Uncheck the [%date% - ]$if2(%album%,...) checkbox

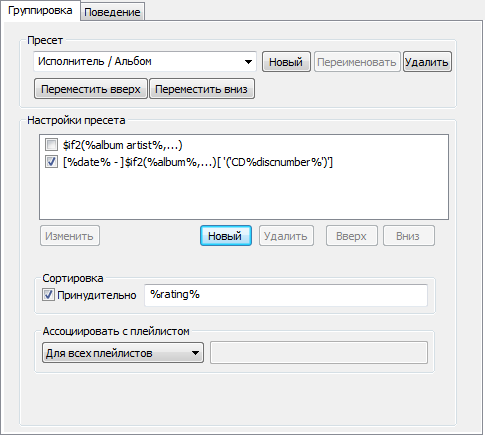coord(51,162)
